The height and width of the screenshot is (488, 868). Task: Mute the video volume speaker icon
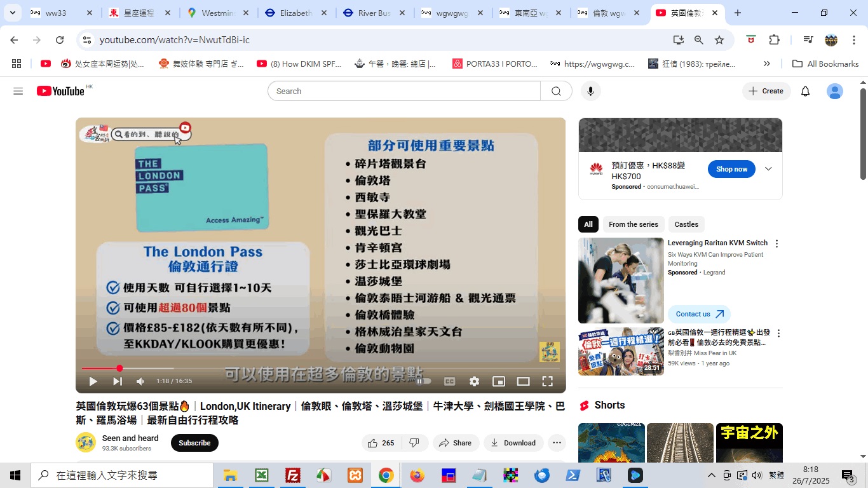[x=140, y=381]
